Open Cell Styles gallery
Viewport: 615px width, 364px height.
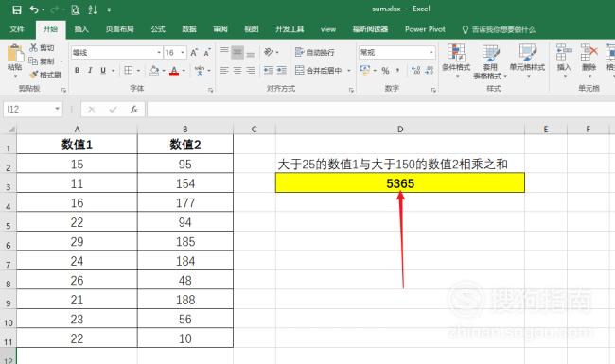point(527,60)
